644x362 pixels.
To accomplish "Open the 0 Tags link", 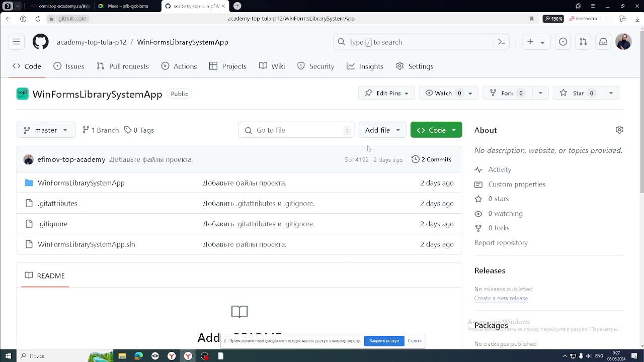I will [x=139, y=130].
